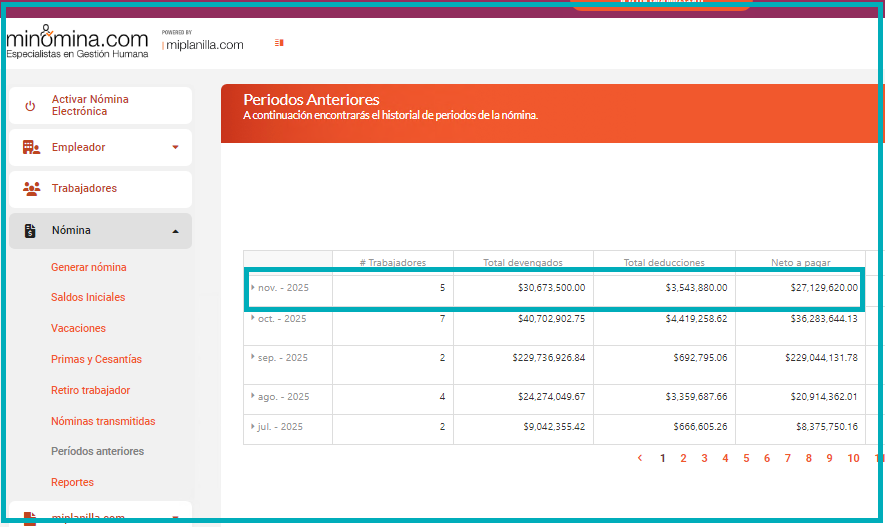Image resolution: width=885 pixels, height=527 pixels.
Task: Click the Nómina document icon
Action: point(31,231)
